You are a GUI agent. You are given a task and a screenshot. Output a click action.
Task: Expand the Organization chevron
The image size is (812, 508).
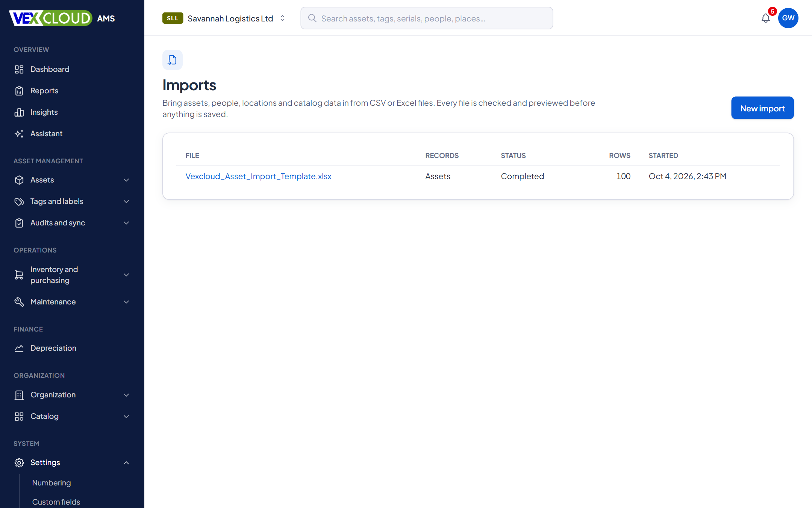point(126,395)
